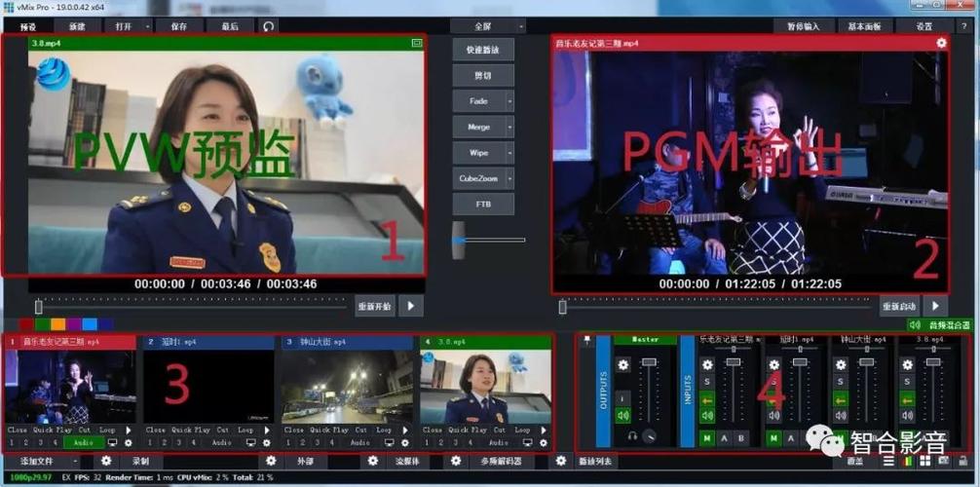Toggle A bus on first input channel
The width and height of the screenshot is (980, 487).
point(724,439)
